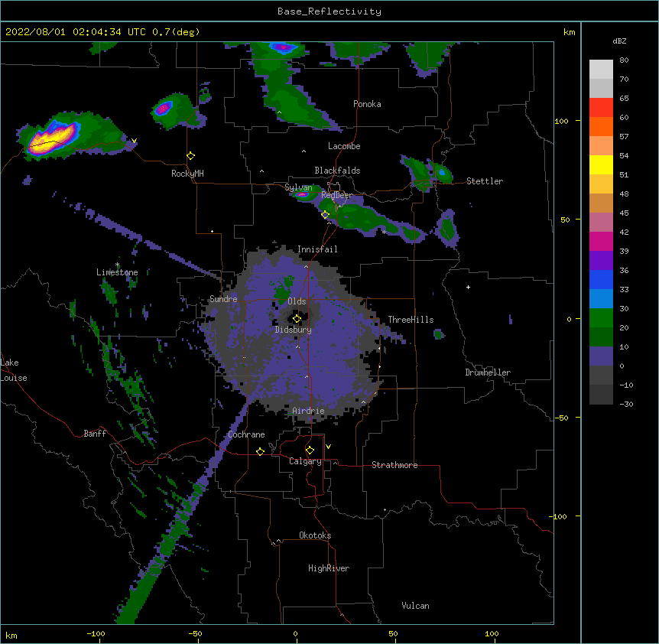Click the royal blue 36 dBZ legend swatch
This screenshot has height=644, width=659.
(601, 279)
